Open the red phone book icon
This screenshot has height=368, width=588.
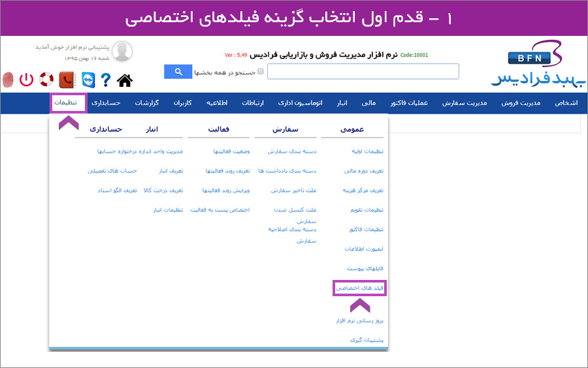tap(66, 80)
